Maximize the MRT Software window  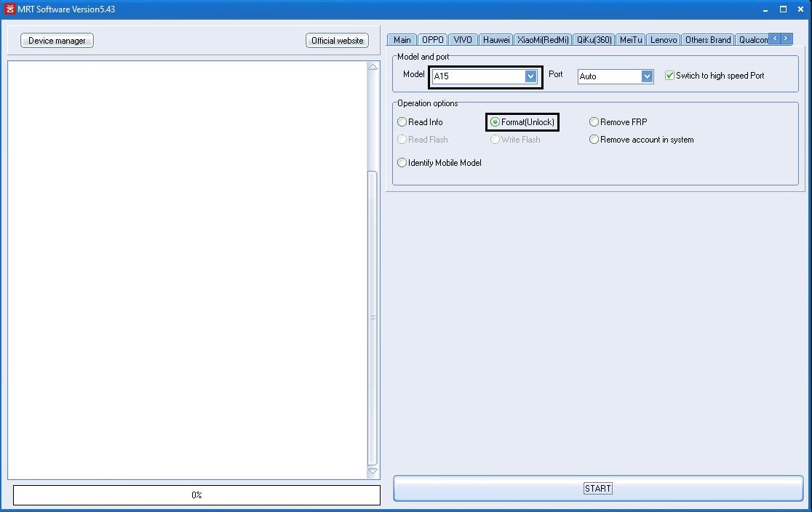[x=783, y=9]
